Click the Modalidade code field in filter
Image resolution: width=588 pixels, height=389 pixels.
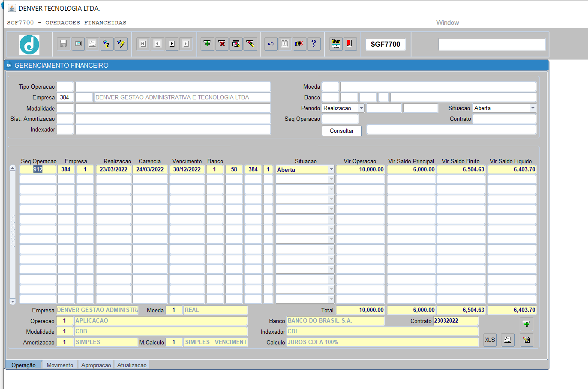point(65,108)
